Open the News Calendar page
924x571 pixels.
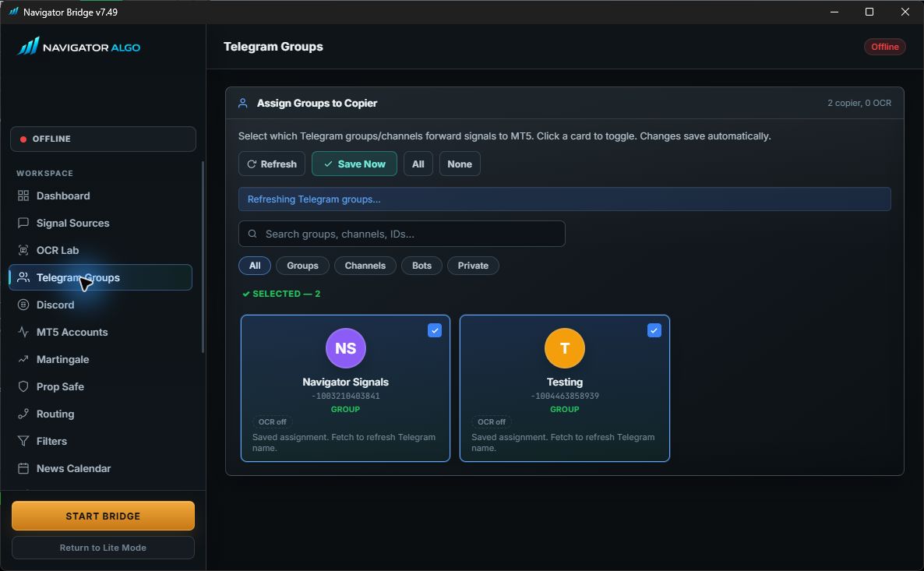click(101, 468)
